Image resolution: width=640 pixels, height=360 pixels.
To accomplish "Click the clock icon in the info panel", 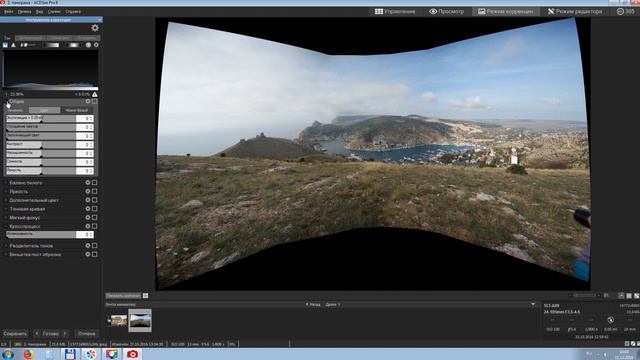I will [x=611, y=320].
